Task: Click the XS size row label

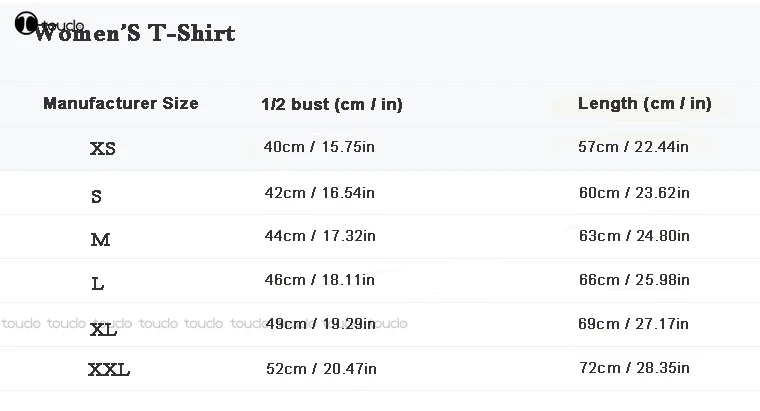Action: pyautogui.click(x=103, y=149)
